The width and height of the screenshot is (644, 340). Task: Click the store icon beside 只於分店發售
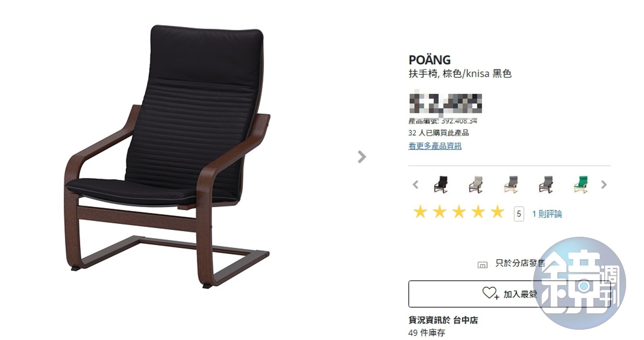tap(482, 264)
